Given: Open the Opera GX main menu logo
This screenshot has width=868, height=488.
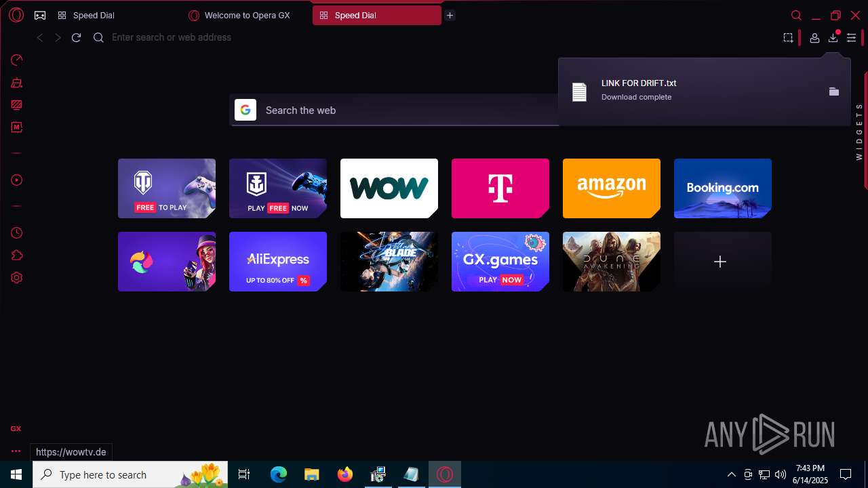Looking at the screenshot, I should click(x=16, y=15).
